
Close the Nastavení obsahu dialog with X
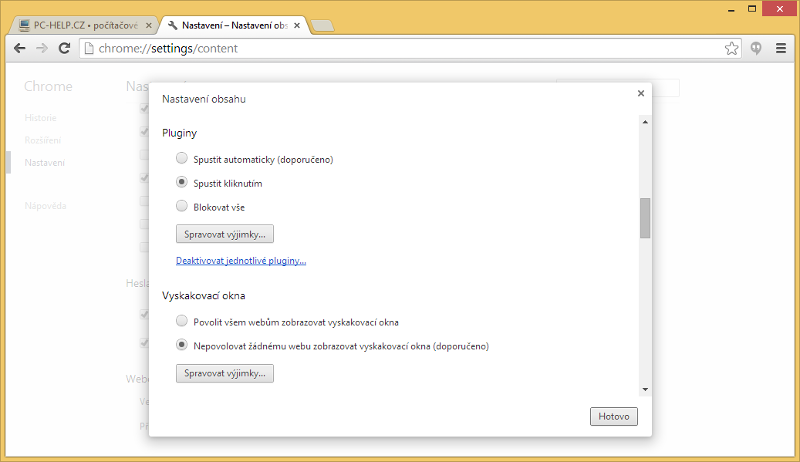point(640,93)
